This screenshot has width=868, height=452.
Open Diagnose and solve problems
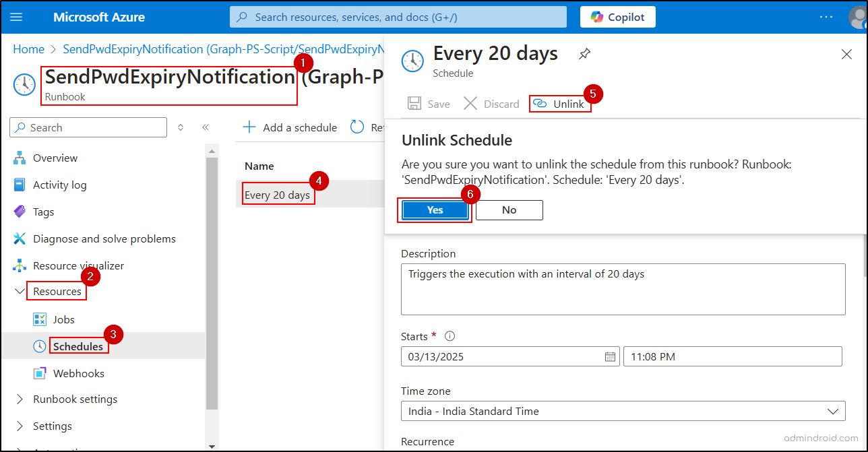point(104,238)
